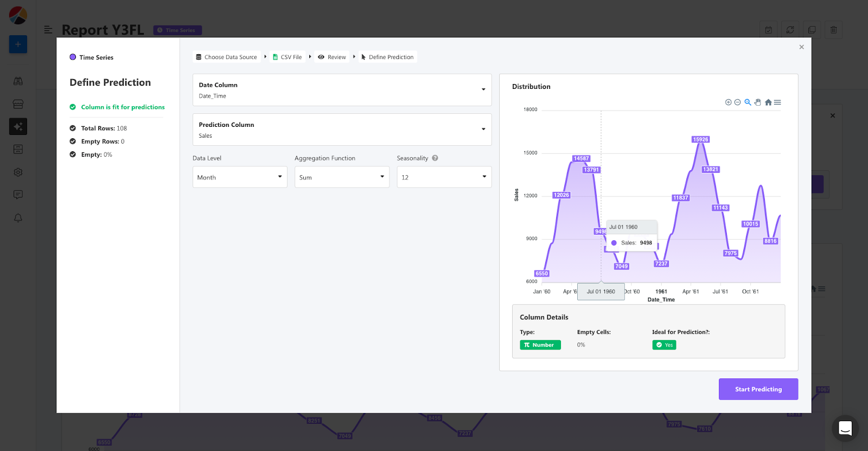
Task: Click the 14587 data label on chart
Action: click(581, 159)
